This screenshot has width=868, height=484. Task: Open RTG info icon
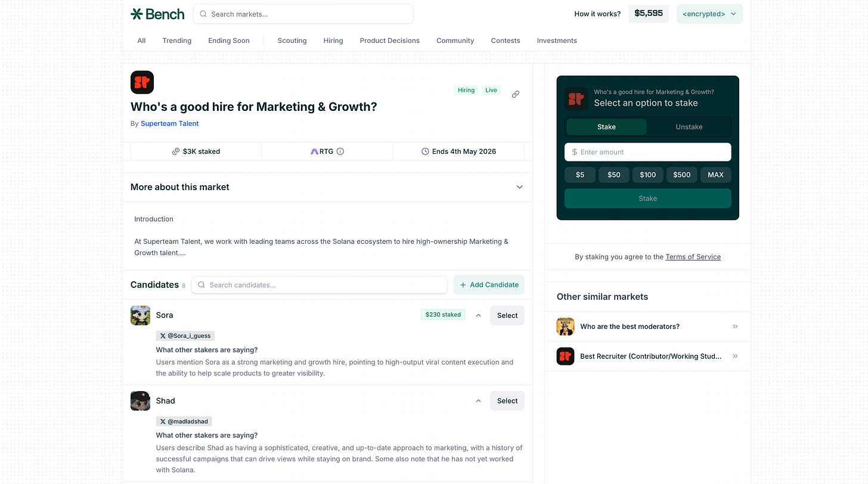click(340, 151)
